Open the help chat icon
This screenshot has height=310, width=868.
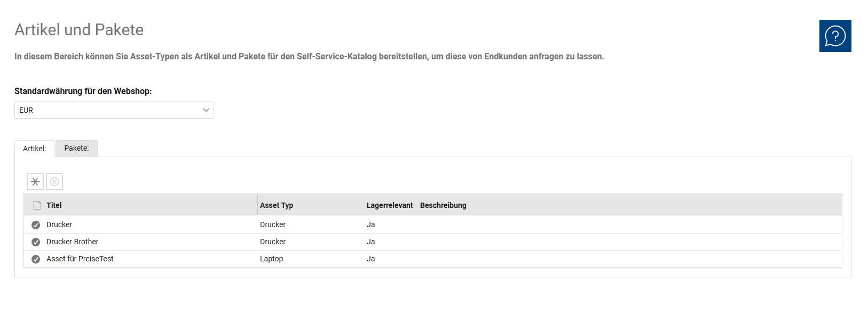tap(835, 36)
